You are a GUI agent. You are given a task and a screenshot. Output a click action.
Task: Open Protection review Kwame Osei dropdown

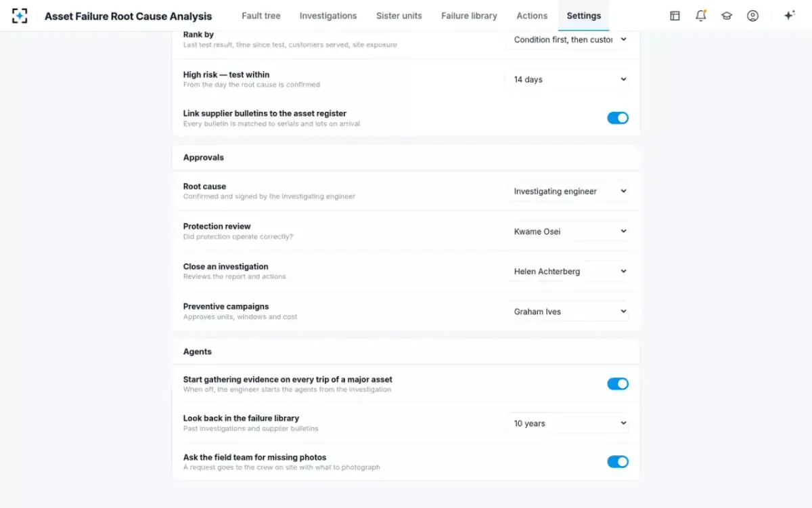tap(567, 231)
